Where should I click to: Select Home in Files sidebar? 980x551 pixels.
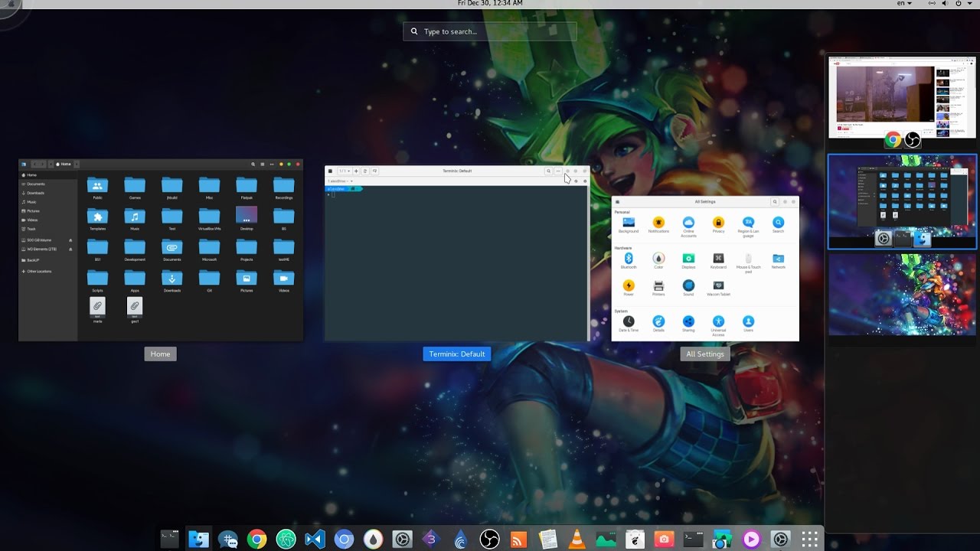48,175
